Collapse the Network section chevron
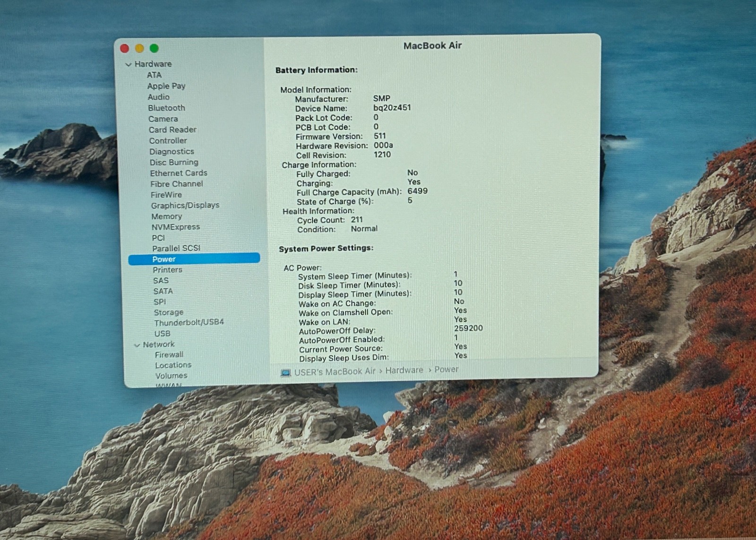 pyautogui.click(x=137, y=345)
